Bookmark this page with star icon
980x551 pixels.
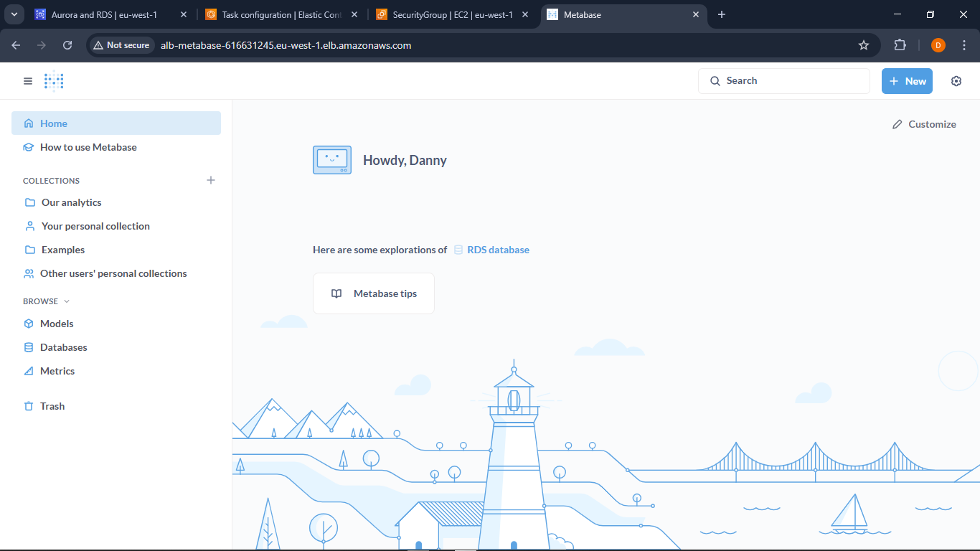coord(864,45)
